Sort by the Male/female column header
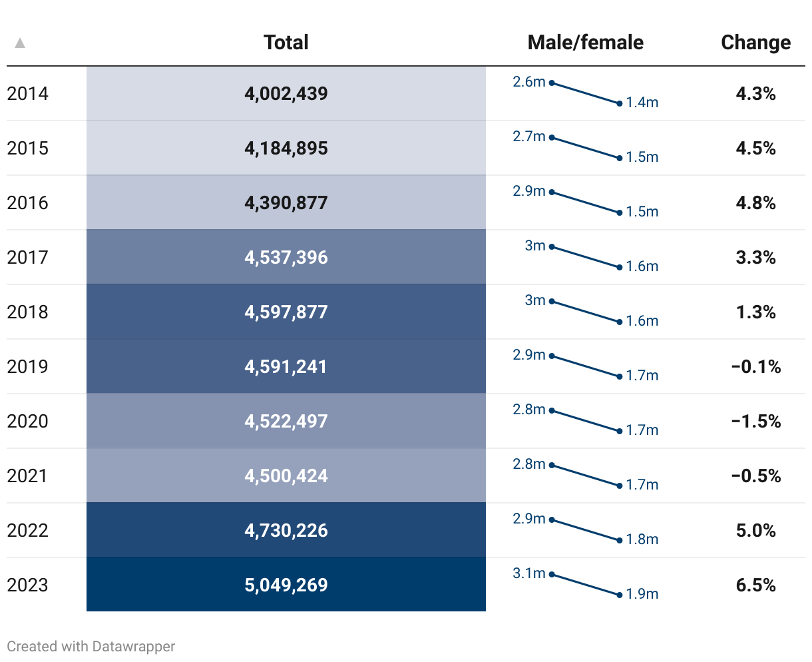This screenshot has height=662, width=812. 586,43
